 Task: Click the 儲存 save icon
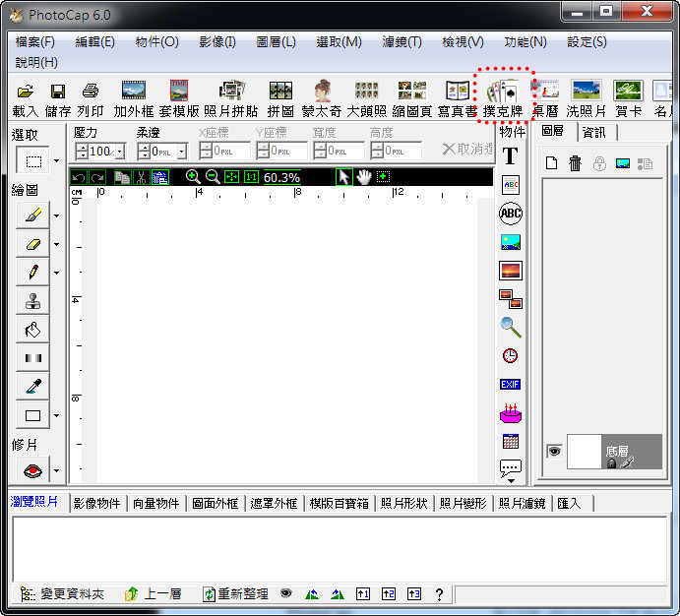[58, 98]
